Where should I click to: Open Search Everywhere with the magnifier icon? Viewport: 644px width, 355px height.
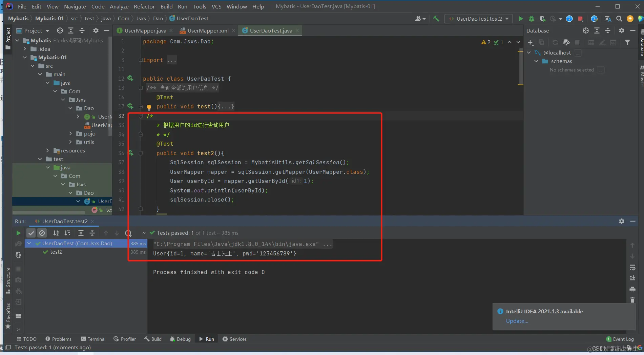click(x=619, y=19)
